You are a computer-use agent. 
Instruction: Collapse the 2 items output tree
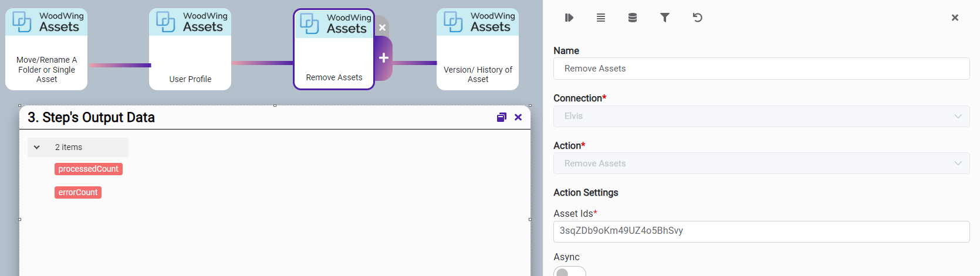click(x=37, y=147)
